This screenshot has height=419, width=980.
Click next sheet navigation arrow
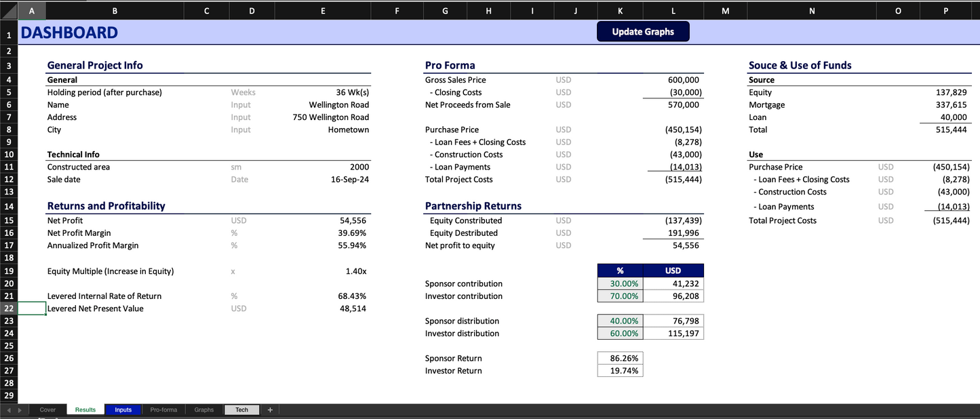[x=19, y=410]
